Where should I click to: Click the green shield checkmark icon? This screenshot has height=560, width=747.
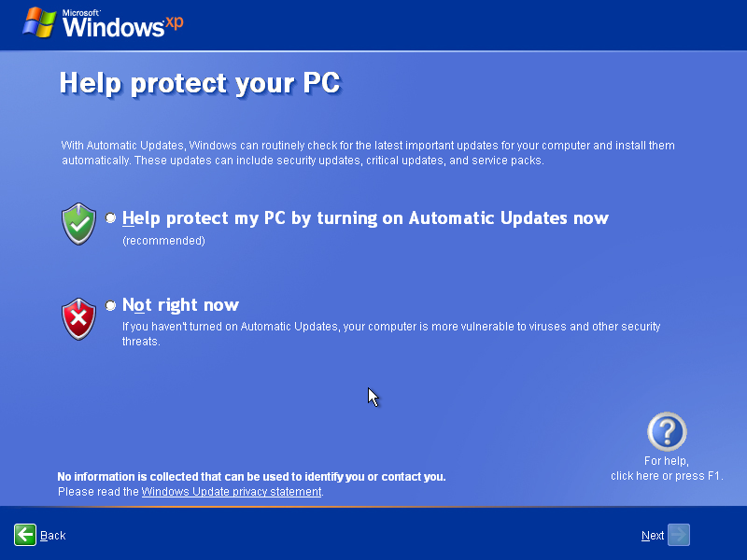point(78,225)
